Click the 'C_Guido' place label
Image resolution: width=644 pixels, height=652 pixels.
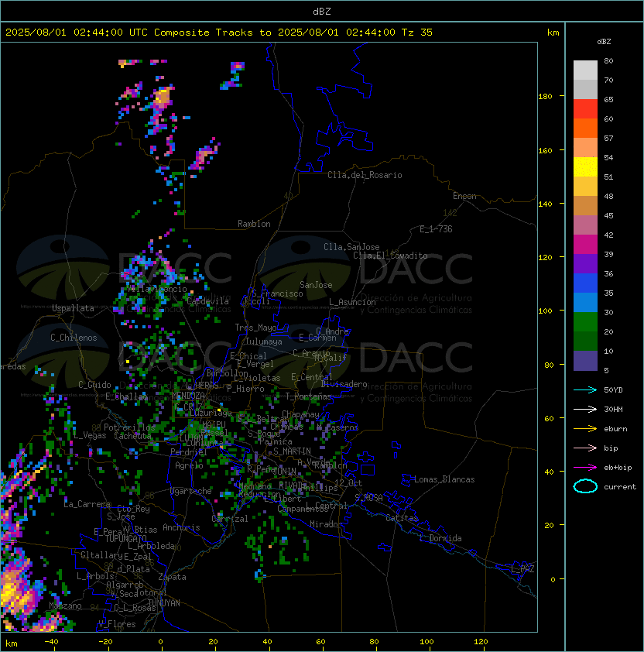[x=94, y=385]
